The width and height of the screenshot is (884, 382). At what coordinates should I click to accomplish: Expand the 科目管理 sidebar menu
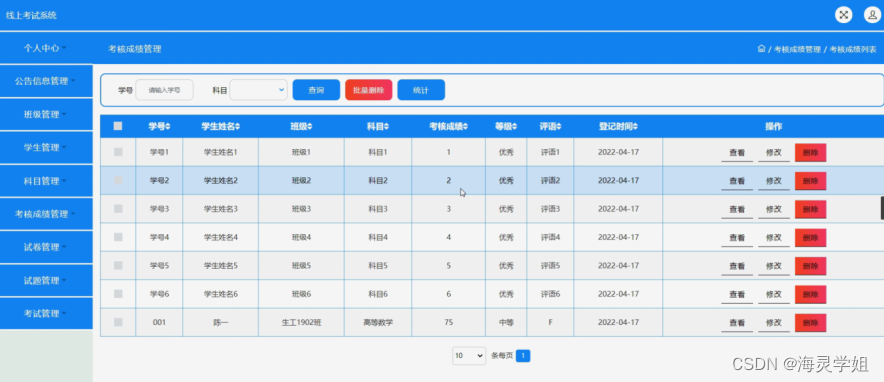(x=45, y=181)
